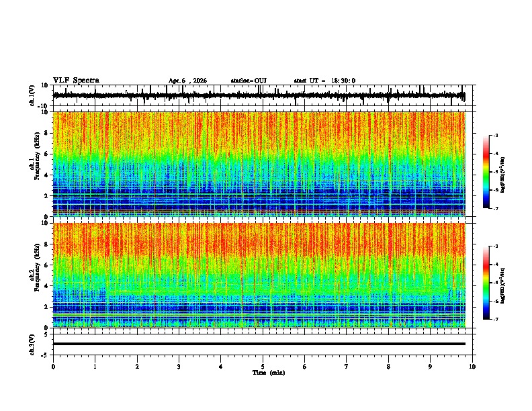
Task: Click the "4" kHz tick on ch.1 spectrogram
Action: pyautogui.click(x=47, y=175)
